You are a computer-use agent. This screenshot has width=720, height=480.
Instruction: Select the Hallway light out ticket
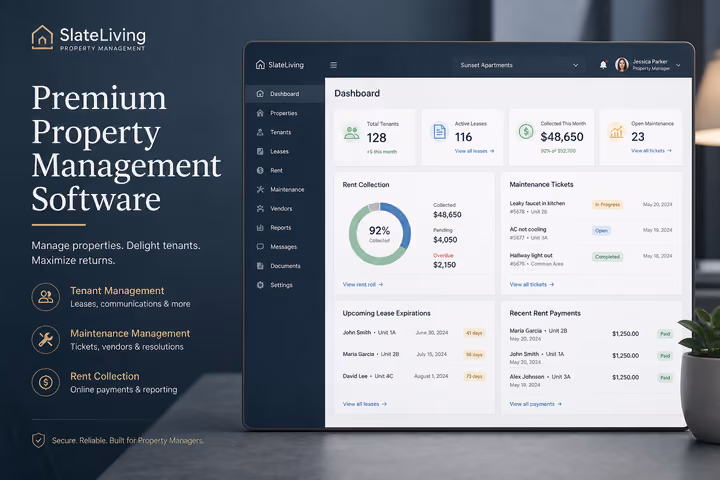point(591,259)
